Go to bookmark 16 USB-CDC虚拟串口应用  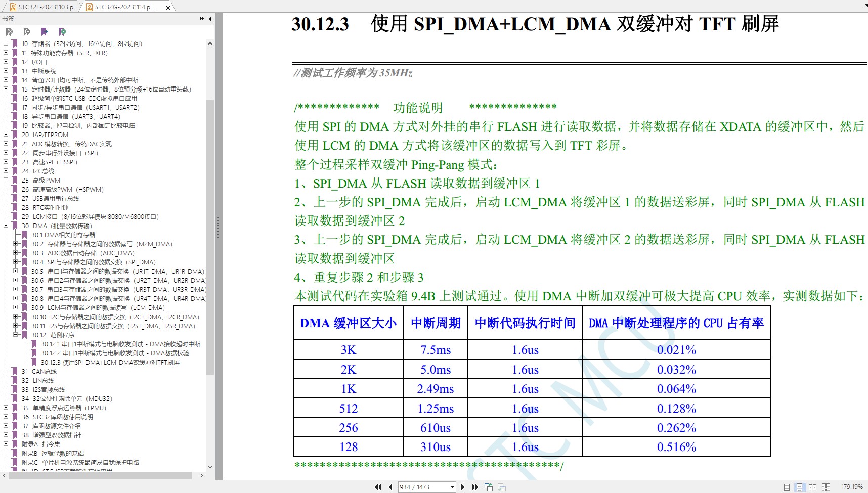[79, 99]
